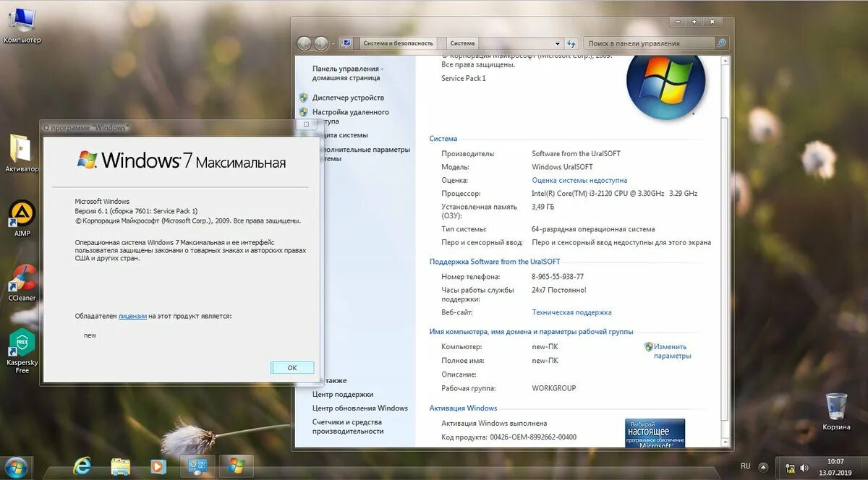This screenshot has height=480, width=868.
Task: Select Windows UralSOFT model text
Action: pos(562,167)
